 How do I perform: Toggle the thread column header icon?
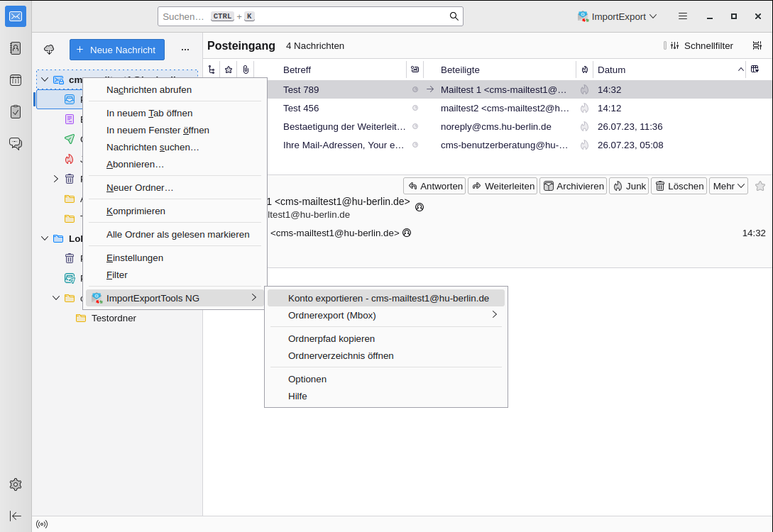211,70
